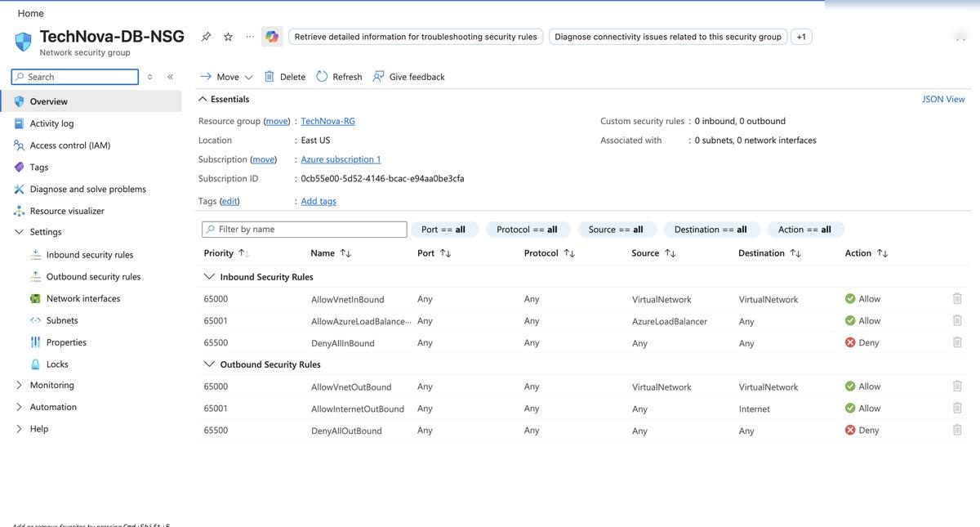Show more suggestions with +1 button
This screenshot has height=527, width=980.
pyautogui.click(x=801, y=37)
